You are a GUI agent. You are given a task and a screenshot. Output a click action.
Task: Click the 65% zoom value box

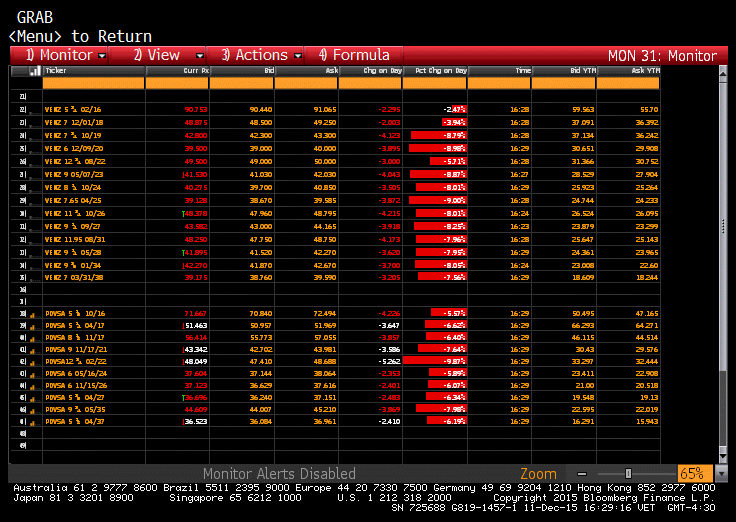coord(695,474)
